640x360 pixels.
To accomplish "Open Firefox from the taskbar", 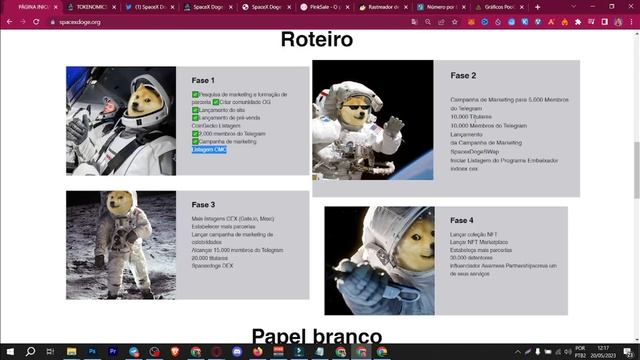I will [258, 351].
